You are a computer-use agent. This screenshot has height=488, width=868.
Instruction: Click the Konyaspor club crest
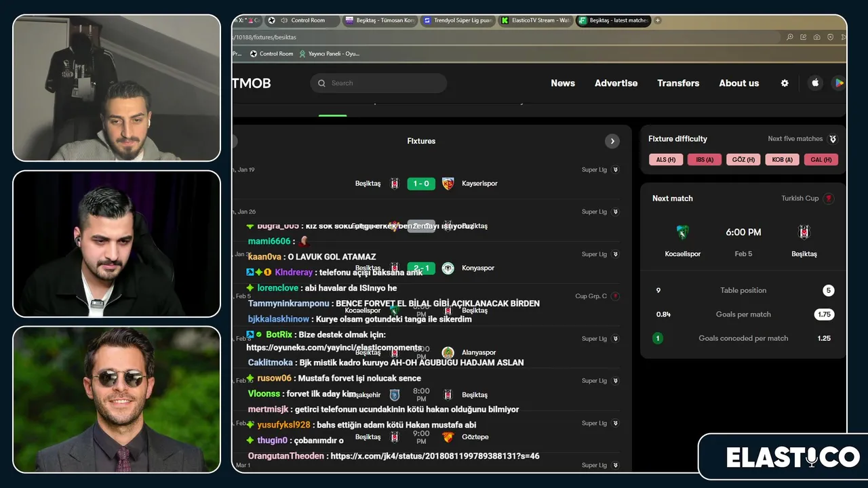click(448, 268)
